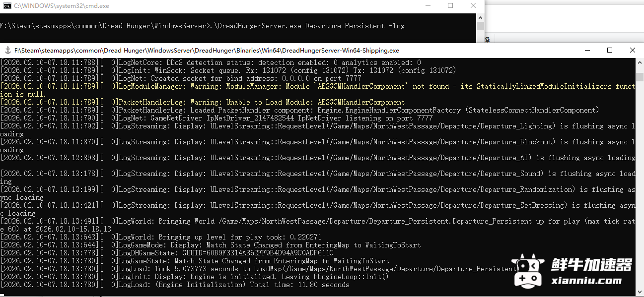644x297 pixels.
Task: Click the yellow AESGCMHandlerComponent not found warning
Action: [318, 86]
